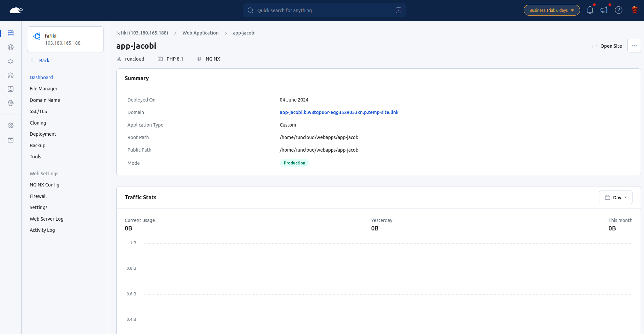The height and width of the screenshot is (334, 644).
Task: Click the three-dots more options button
Action: point(634,46)
